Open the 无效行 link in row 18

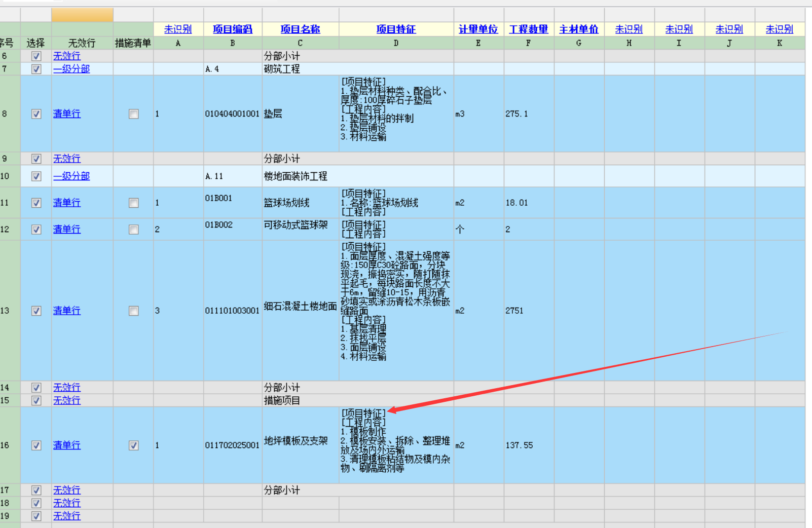pyautogui.click(x=67, y=503)
